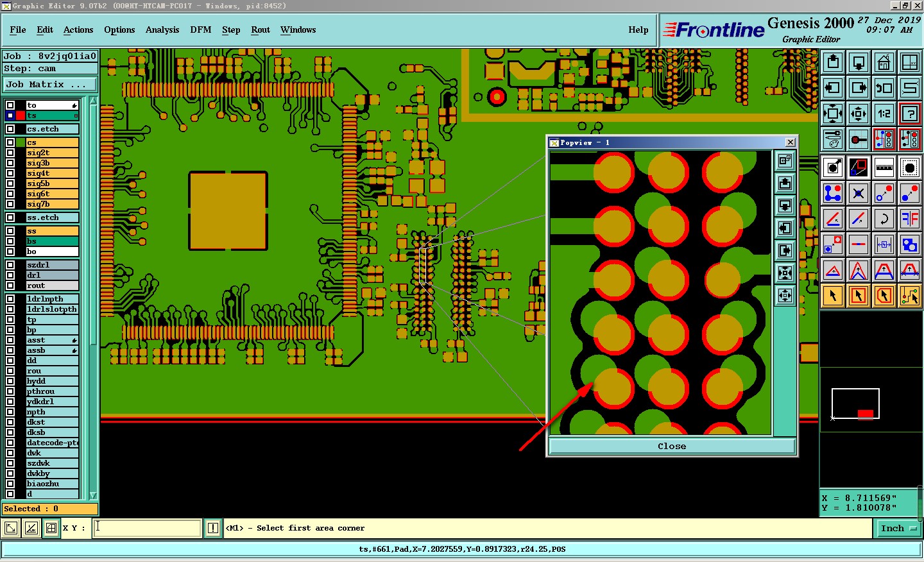The width and height of the screenshot is (924, 562).
Task: Select the rotate arrow tool
Action: click(x=884, y=219)
